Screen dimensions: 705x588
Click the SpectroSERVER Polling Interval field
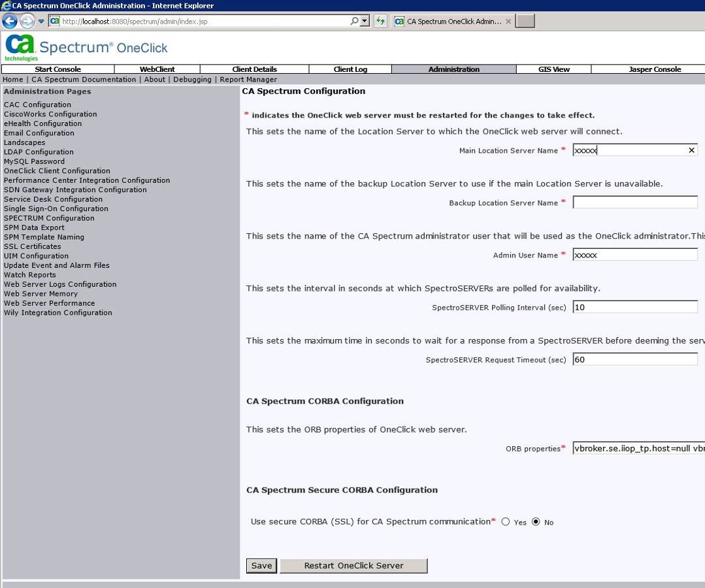click(635, 307)
